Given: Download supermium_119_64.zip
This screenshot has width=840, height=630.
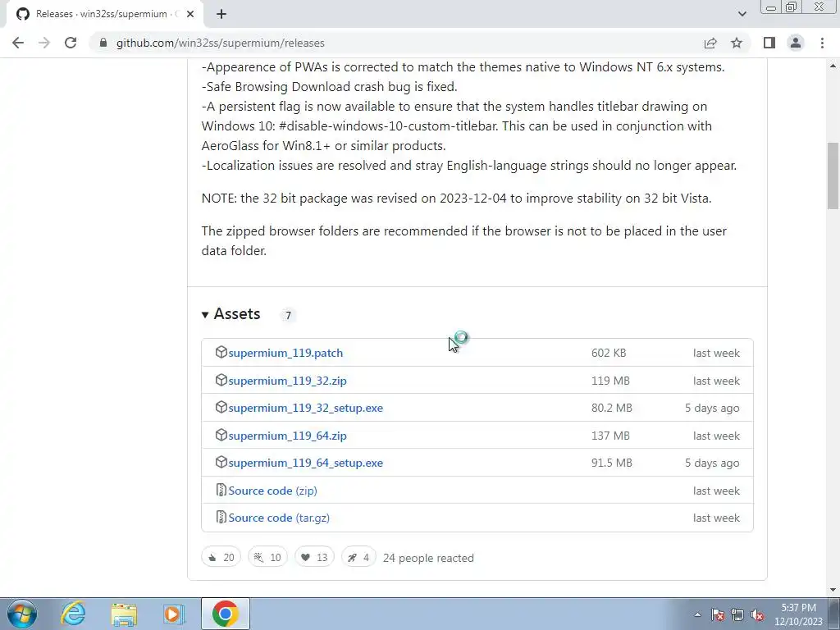Looking at the screenshot, I should click(x=288, y=436).
